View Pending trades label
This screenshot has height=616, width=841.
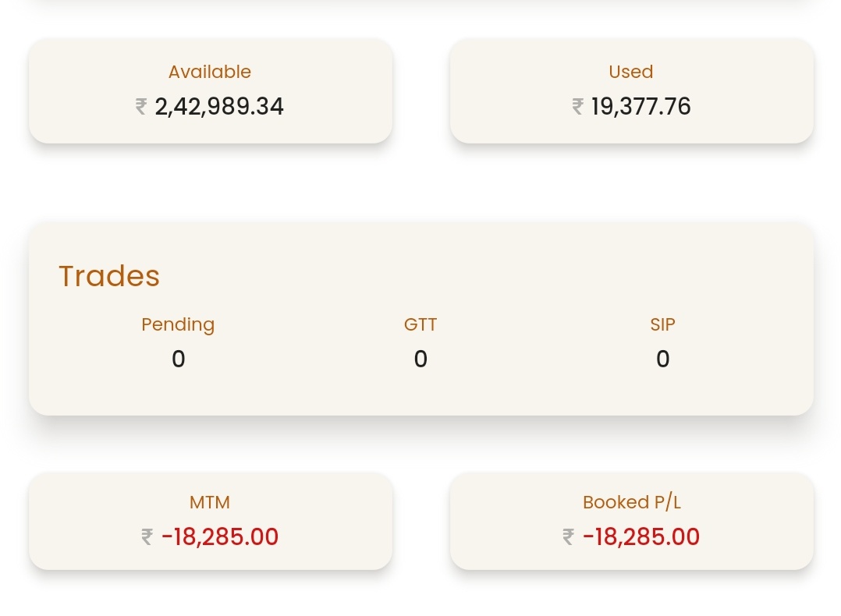click(x=178, y=325)
